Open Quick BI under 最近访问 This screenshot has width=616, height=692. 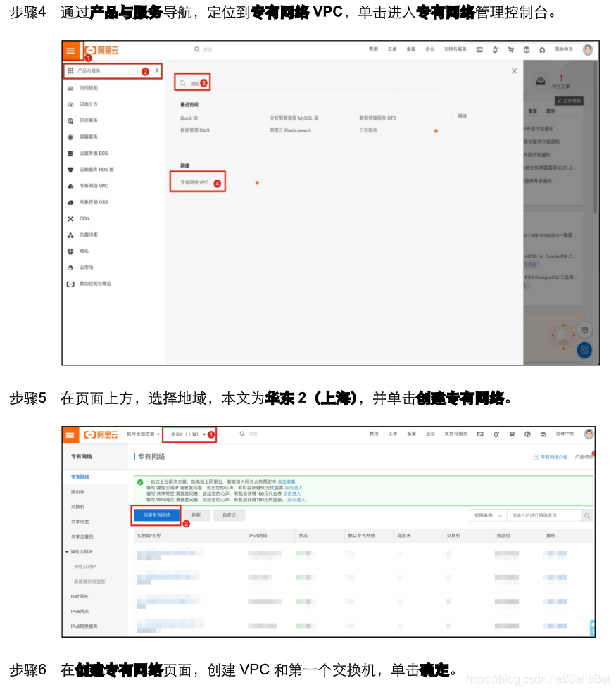click(x=189, y=118)
